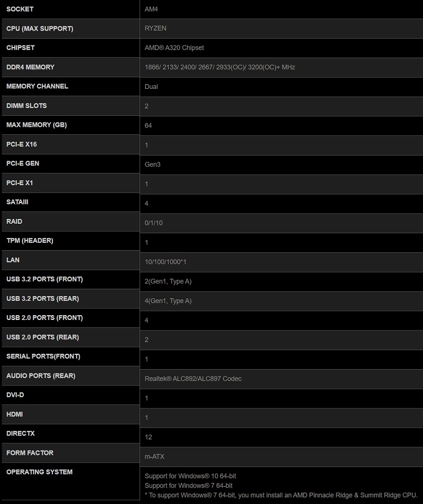
Task: Select the Gen3 PCI-E value
Action: [152, 164]
